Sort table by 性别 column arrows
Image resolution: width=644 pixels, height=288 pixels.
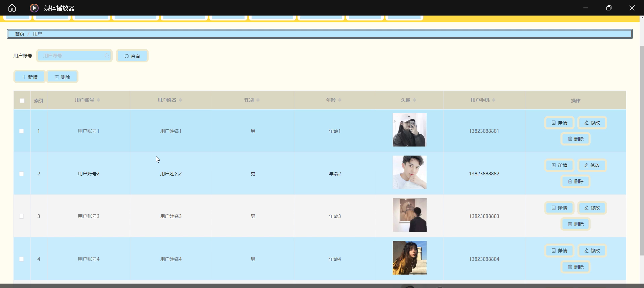pyautogui.click(x=258, y=100)
